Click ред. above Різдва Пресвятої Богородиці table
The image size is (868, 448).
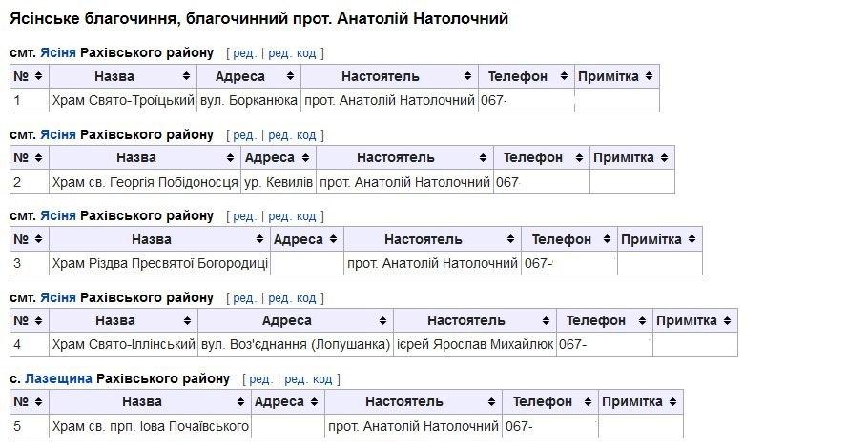pyautogui.click(x=245, y=216)
